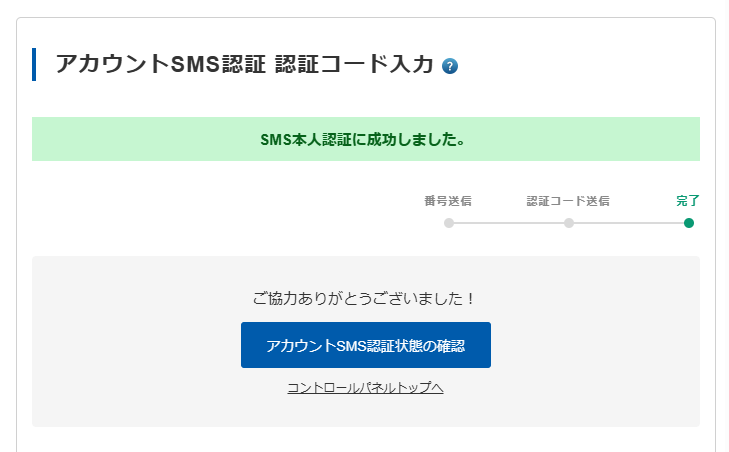Click the help question mark icon beside heading

click(450, 67)
